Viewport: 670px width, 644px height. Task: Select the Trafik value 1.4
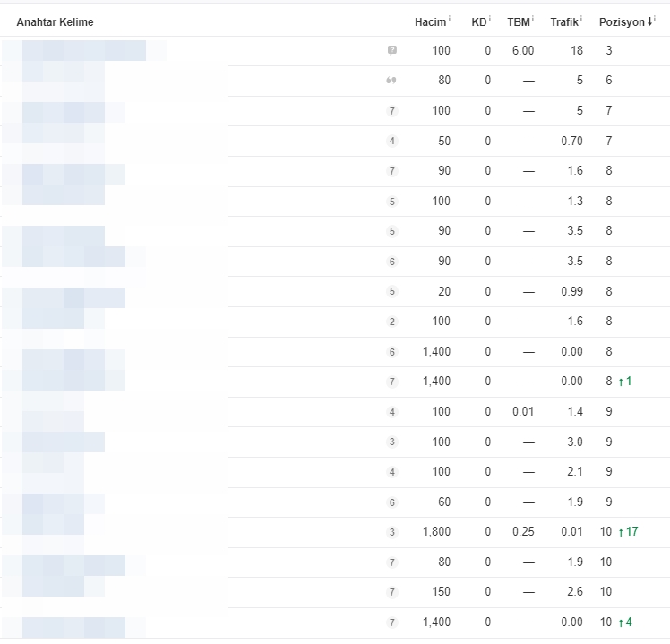(x=575, y=412)
